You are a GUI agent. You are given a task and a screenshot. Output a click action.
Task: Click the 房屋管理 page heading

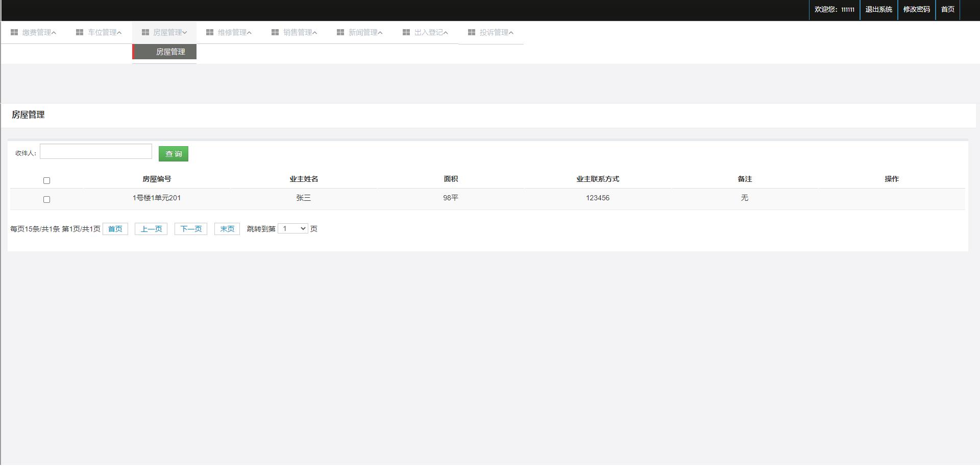28,115
